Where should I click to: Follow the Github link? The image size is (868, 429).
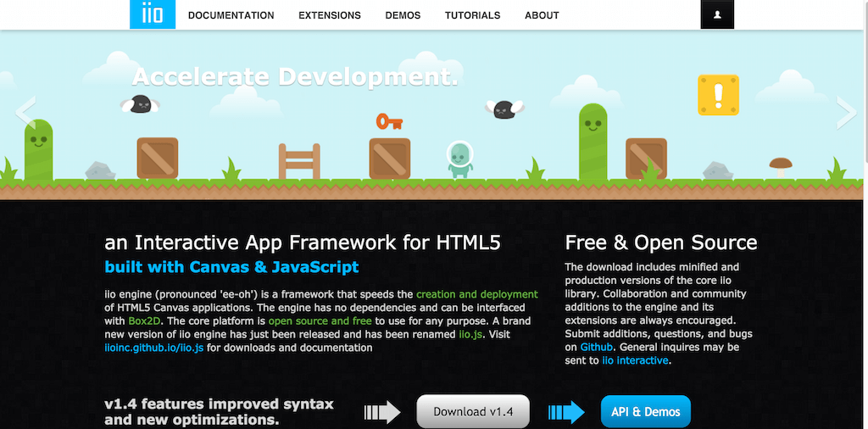596,348
